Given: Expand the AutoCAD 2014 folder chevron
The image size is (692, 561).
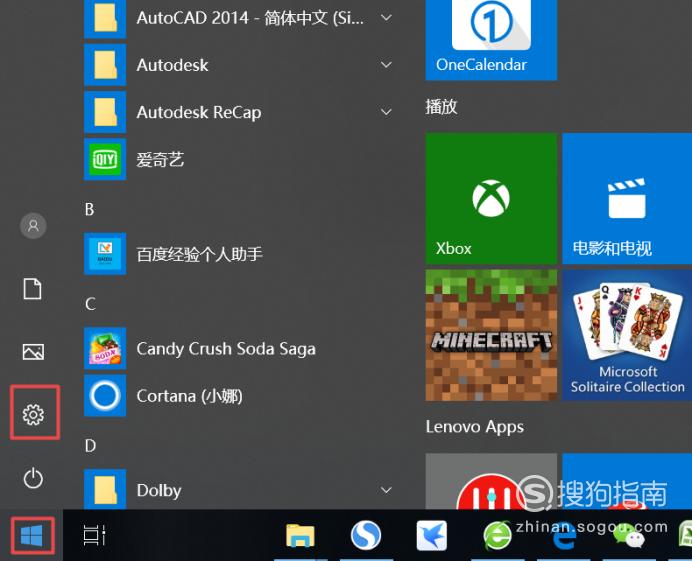Looking at the screenshot, I should click(386, 18).
